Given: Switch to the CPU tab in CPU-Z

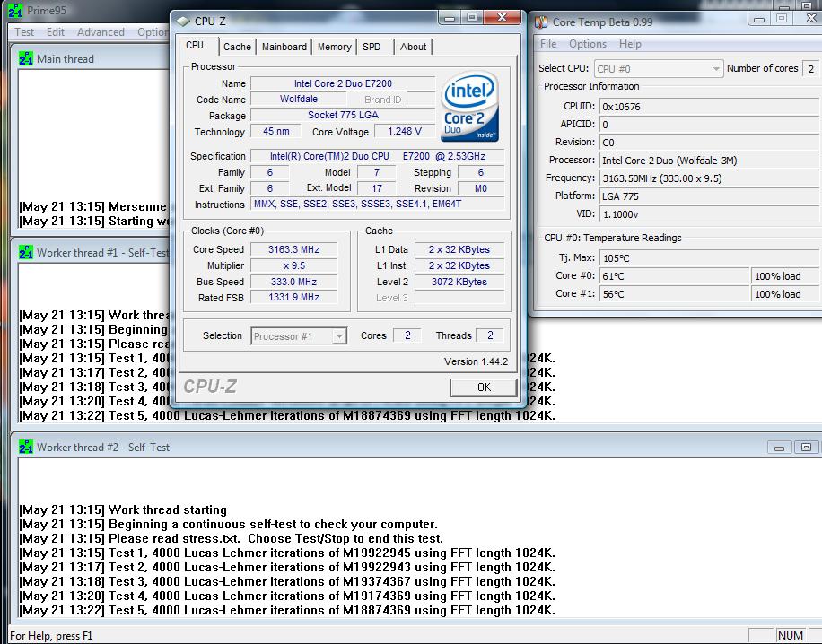Looking at the screenshot, I should (x=195, y=45).
